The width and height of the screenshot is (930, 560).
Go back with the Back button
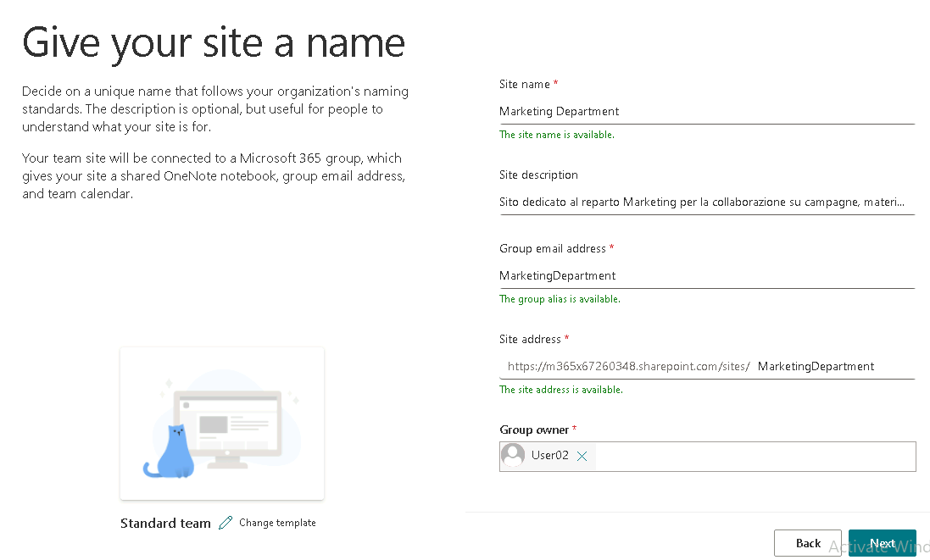point(807,543)
